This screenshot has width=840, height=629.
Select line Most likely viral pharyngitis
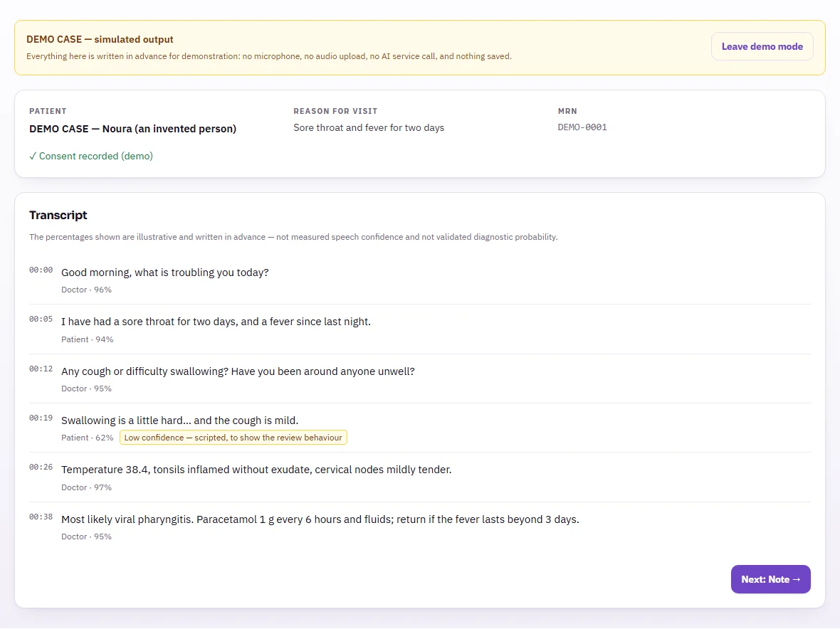click(x=320, y=520)
